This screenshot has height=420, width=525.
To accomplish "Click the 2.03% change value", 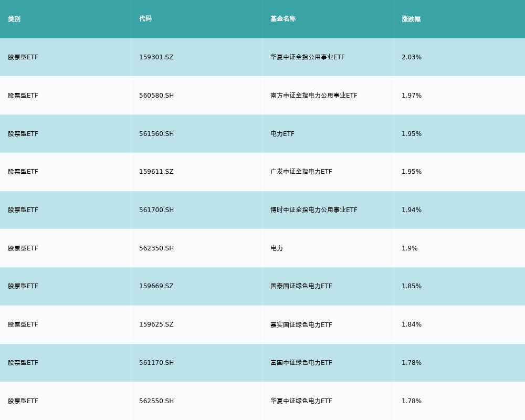I will (412, 57).
